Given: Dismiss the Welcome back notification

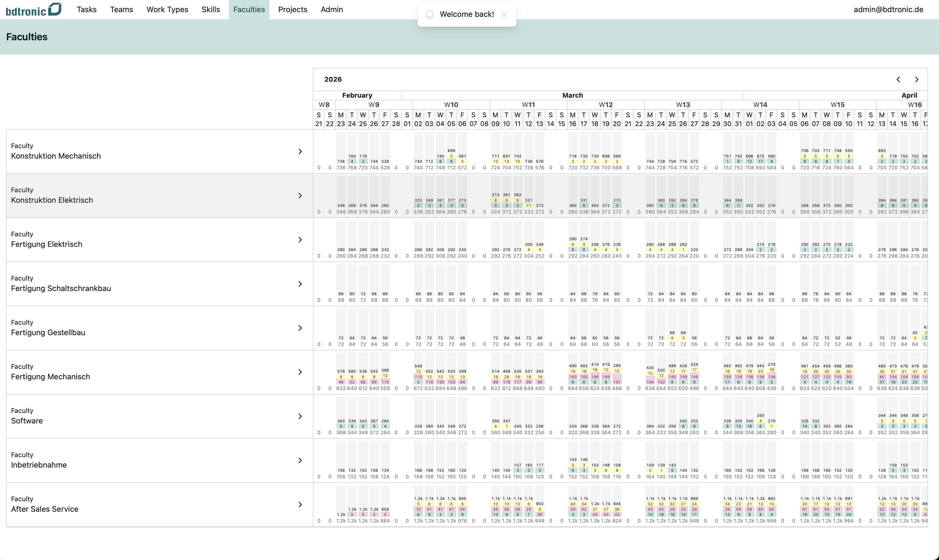Looking at the screenshot, I should pos(505,14).
